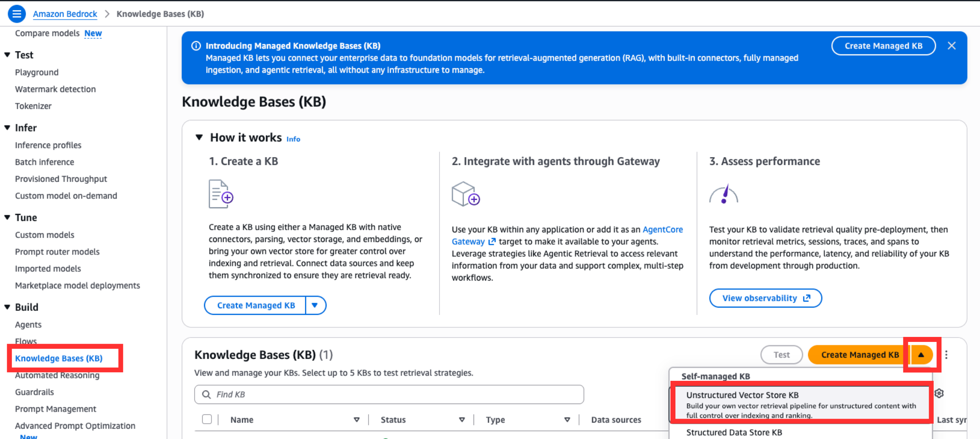Click Create Managed KB in blue banner
This screenshot has width=980, height=439.
tap(883, 46)
